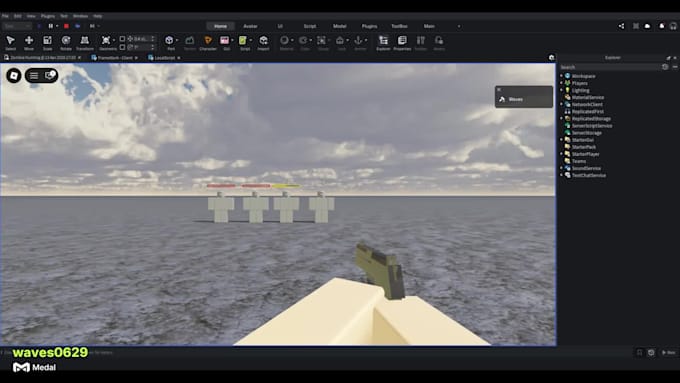Open the Plugins menu in menu bar
Screen dimensions: 680x383
click(48, 16)
